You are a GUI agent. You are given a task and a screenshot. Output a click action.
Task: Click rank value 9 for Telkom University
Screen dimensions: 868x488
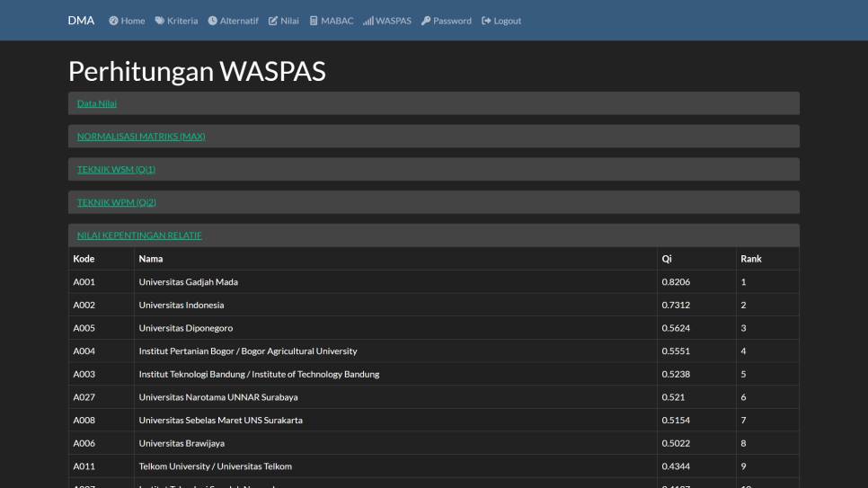coord(743,466)
